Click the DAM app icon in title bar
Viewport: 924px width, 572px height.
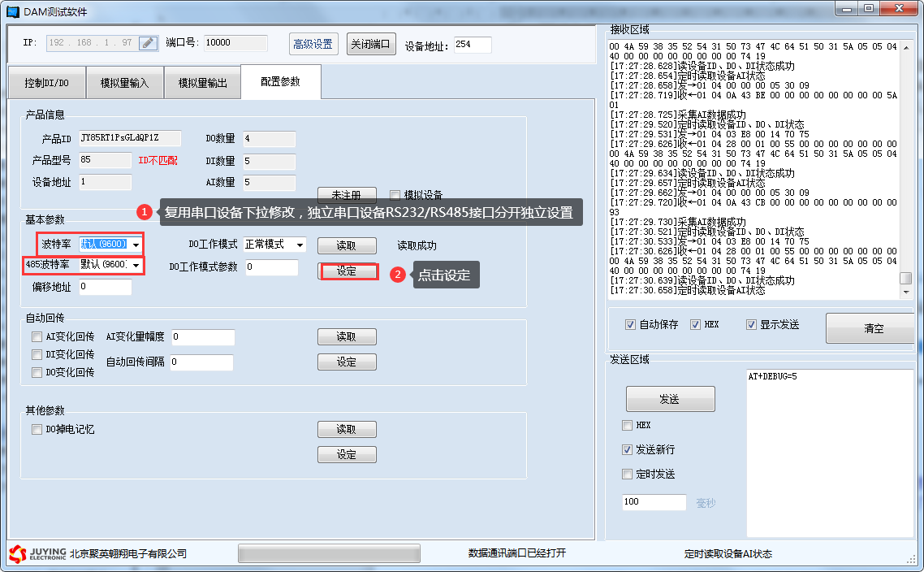click(x=13, y=11)
